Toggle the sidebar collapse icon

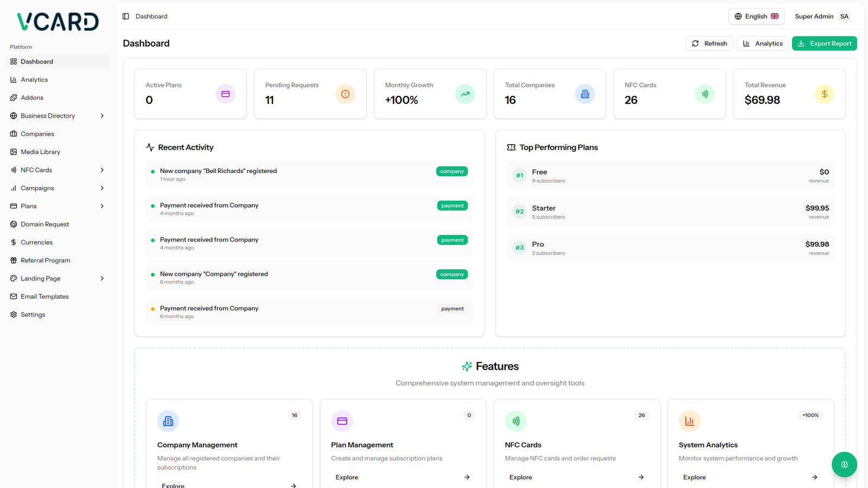point(126,16)
